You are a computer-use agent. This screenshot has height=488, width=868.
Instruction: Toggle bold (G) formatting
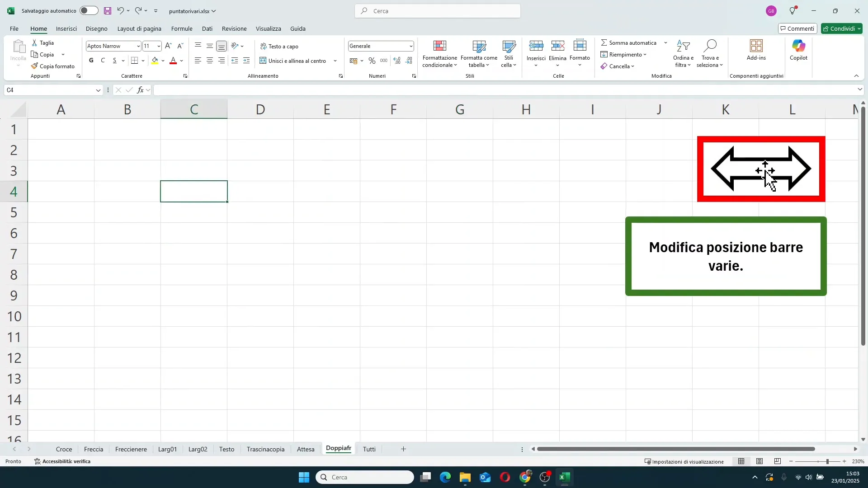click(x=91, y=61)
